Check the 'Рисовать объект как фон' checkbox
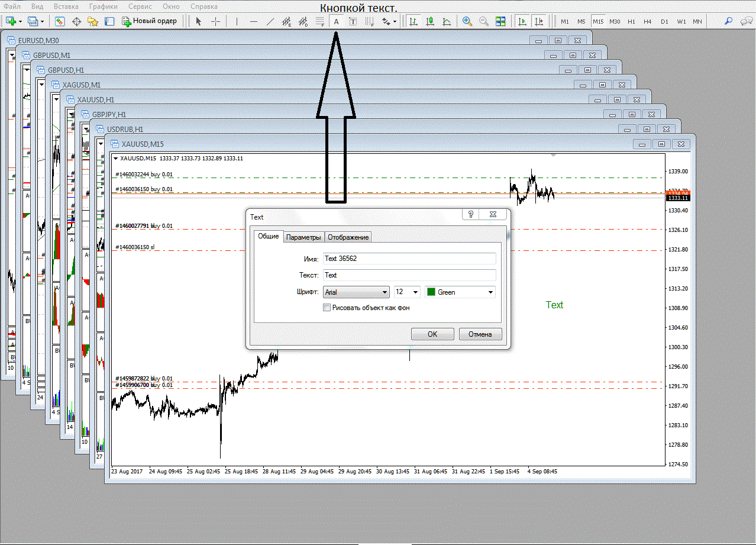Image resolution: width=756 pixels, height=545 pixels. tap(327, 308)
